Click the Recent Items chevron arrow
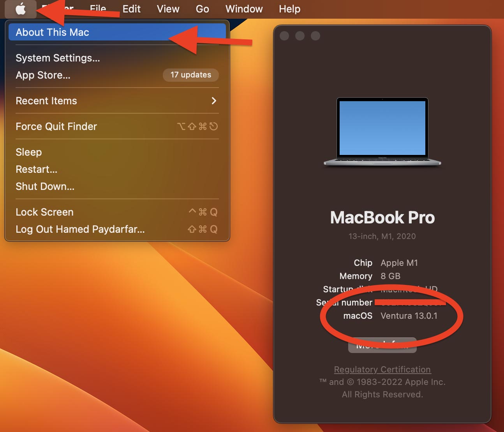Viewport: 504px width, 432px height. coord(214,101)
